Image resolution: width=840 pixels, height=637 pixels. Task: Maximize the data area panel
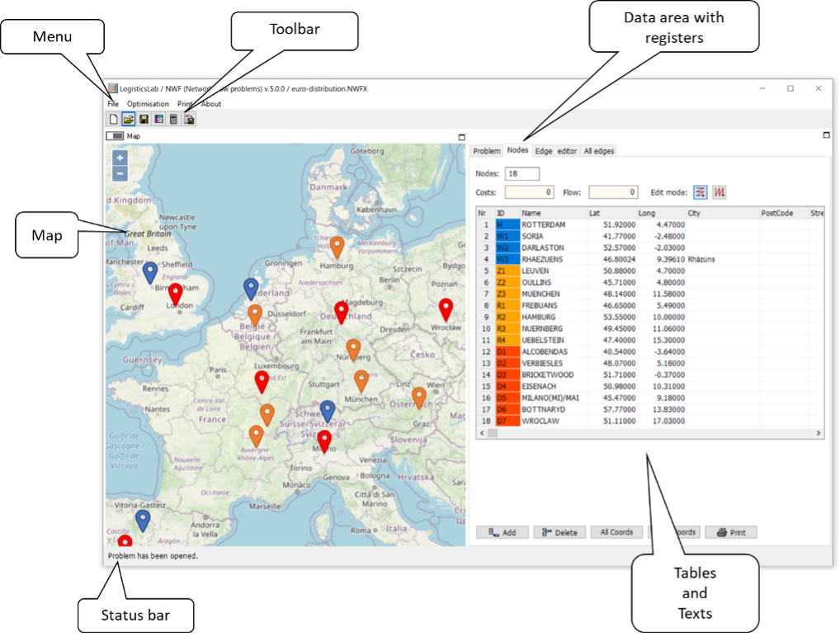pos(826,134)
